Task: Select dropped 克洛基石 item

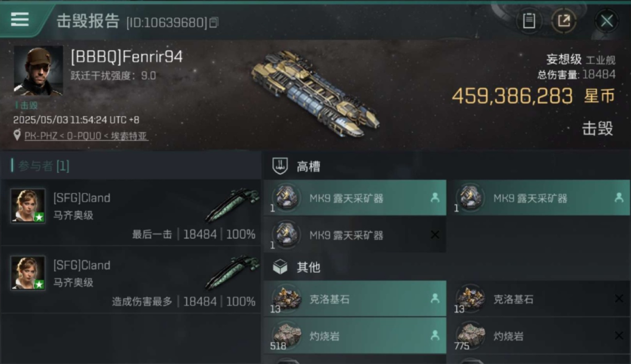Action: pyautogui.click(x=355, y=299)
